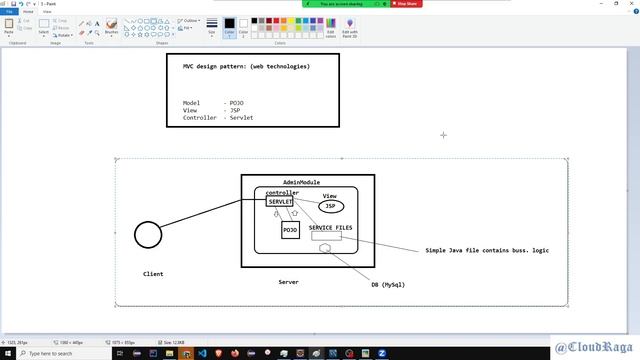Expand the Paste dropdown arrow
Viewport: 640px width, 360px height.
pos(9,36)
